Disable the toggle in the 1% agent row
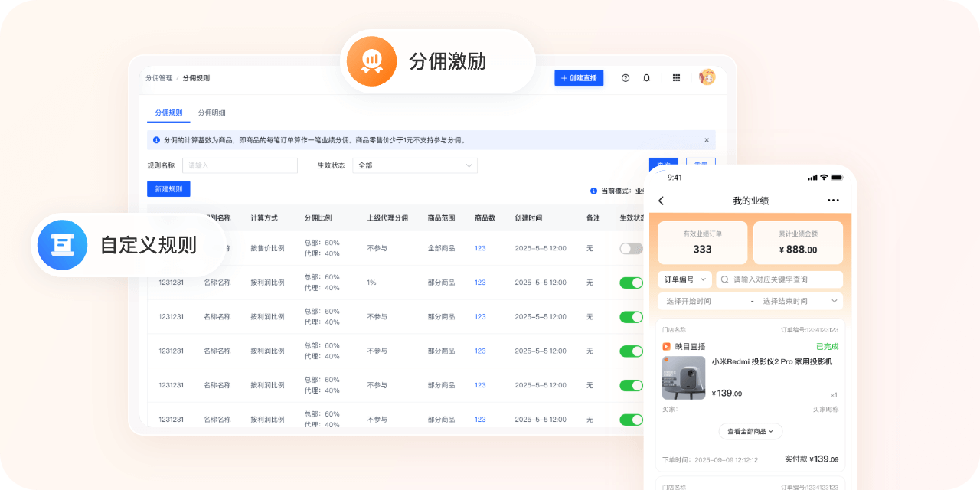 [631, 283]
